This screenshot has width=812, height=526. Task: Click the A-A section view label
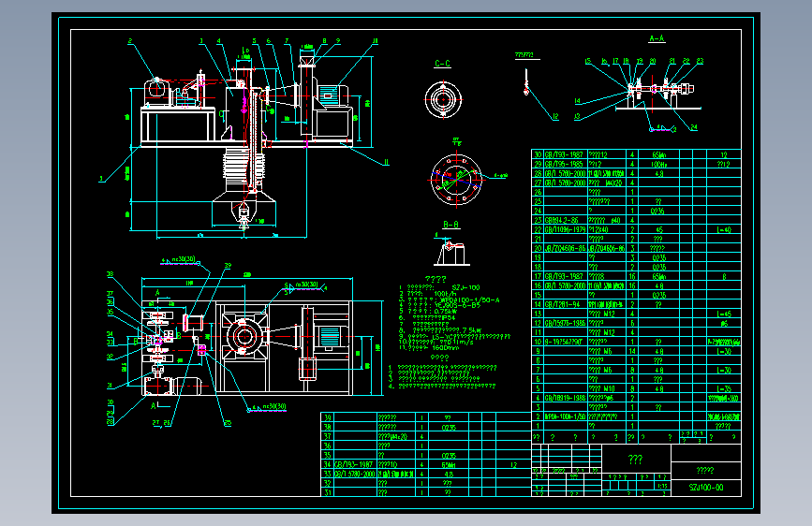[x=657, y=38]
